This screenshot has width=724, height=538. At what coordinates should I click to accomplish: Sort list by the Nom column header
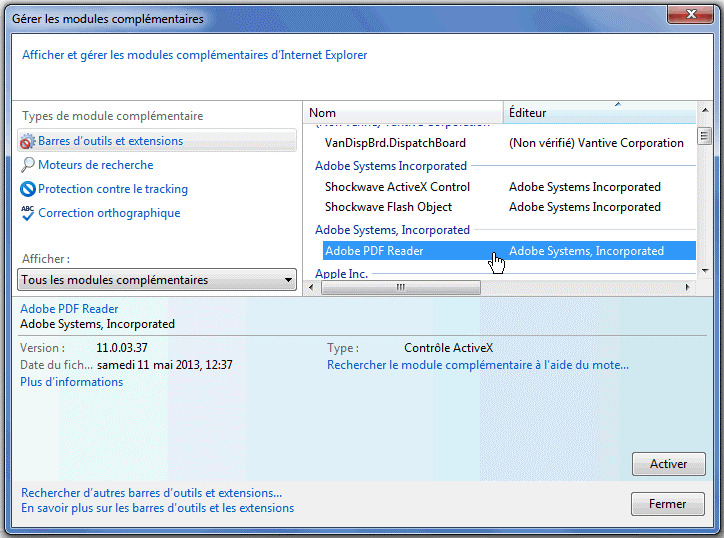(x=402, y=113)
